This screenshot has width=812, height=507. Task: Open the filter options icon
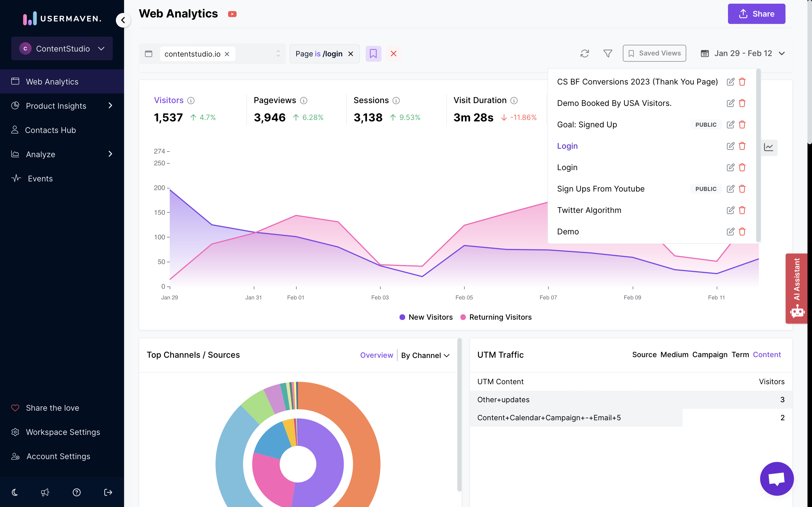608,53
